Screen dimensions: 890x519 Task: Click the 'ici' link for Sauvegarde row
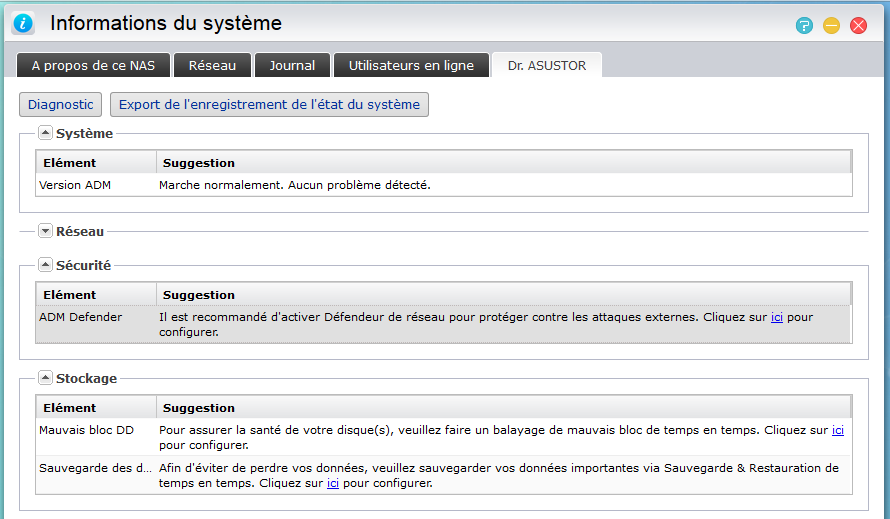coord(333,482)
